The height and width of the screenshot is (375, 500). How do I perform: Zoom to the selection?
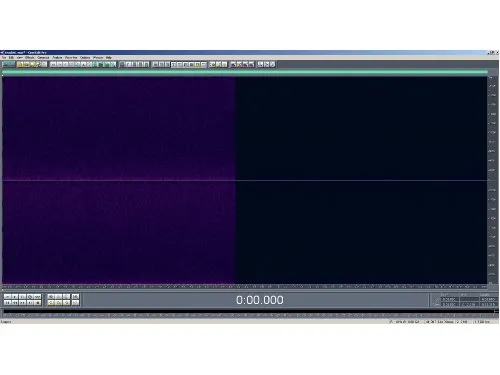[x=66, y=303]
